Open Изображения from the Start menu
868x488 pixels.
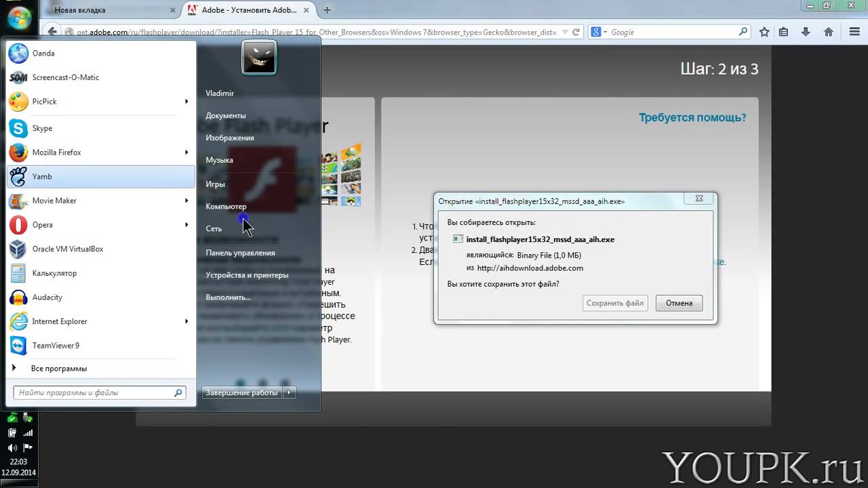tap(230, 138)
